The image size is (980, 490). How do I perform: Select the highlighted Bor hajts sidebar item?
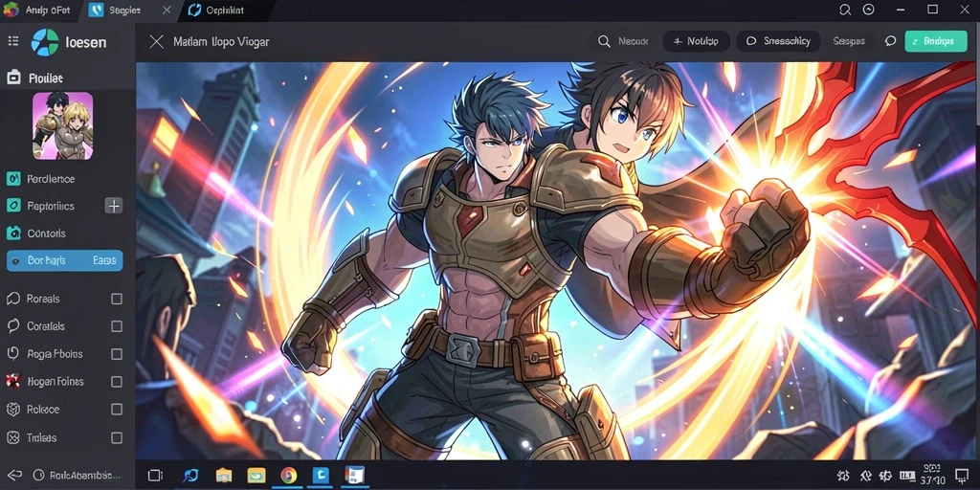point(64,260)
